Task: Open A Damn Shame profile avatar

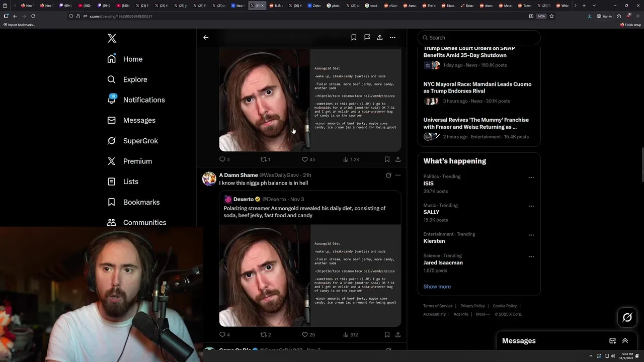Action: [209, 178]
